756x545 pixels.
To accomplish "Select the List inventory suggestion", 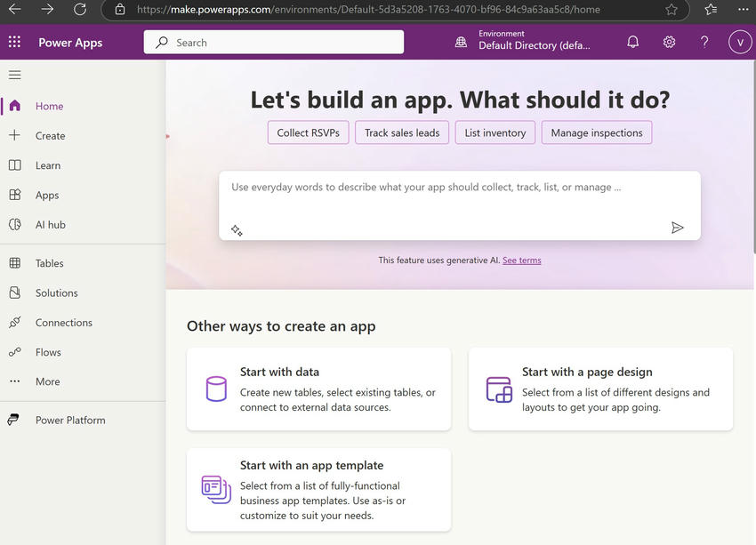I will coord(495,132).
